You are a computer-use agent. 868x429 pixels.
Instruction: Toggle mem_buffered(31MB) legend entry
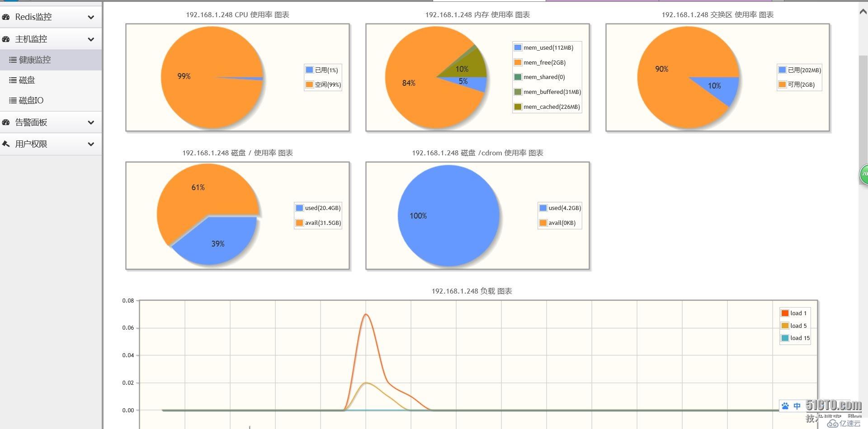point(547,92)
